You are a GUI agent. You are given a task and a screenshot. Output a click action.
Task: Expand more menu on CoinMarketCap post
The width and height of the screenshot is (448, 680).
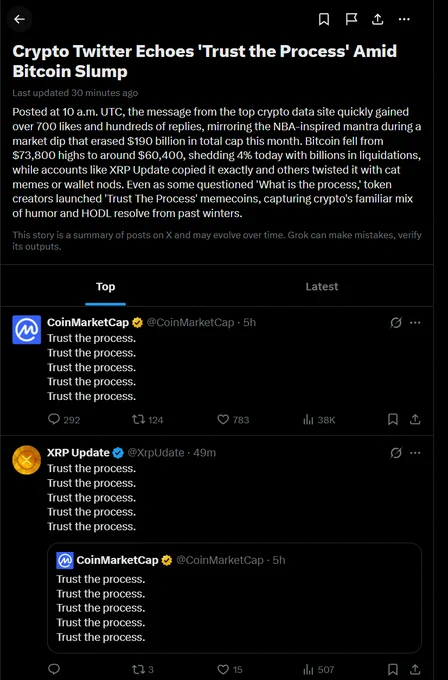415,323
